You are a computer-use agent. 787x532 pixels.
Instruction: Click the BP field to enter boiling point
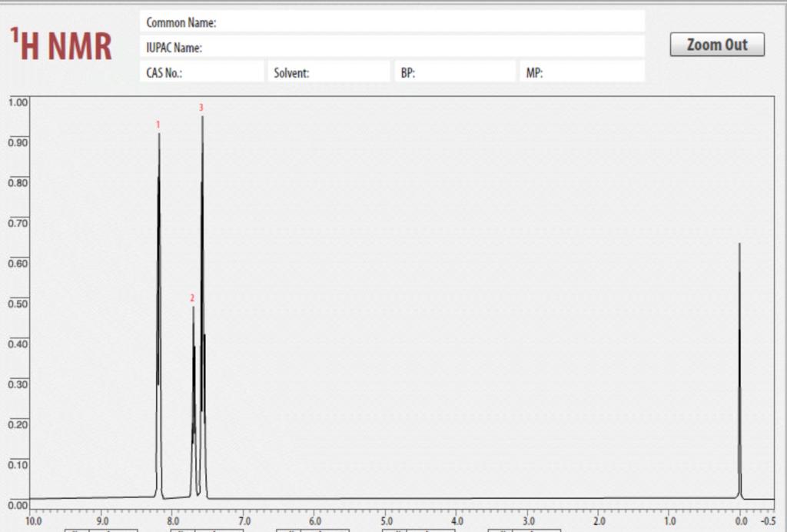[455, 71]
